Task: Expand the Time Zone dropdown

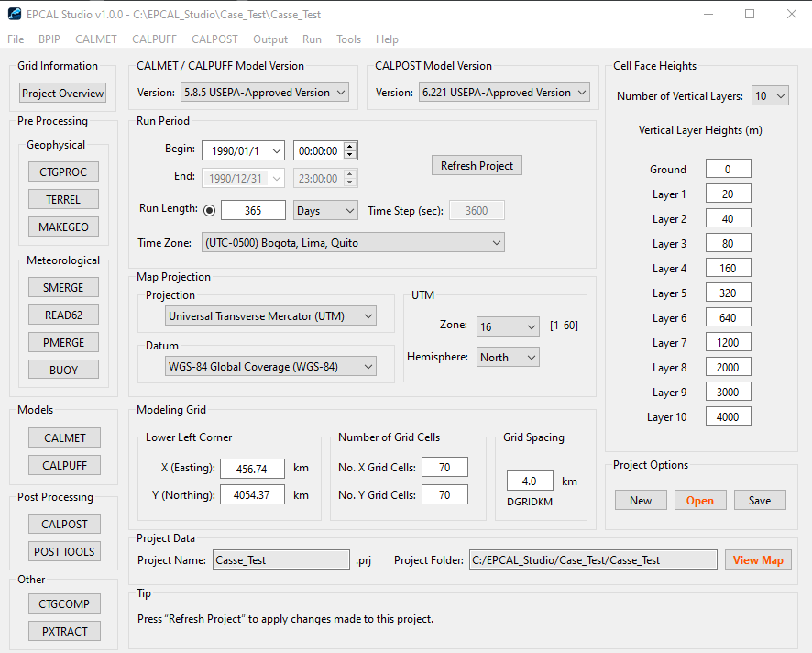Action: 353,242
